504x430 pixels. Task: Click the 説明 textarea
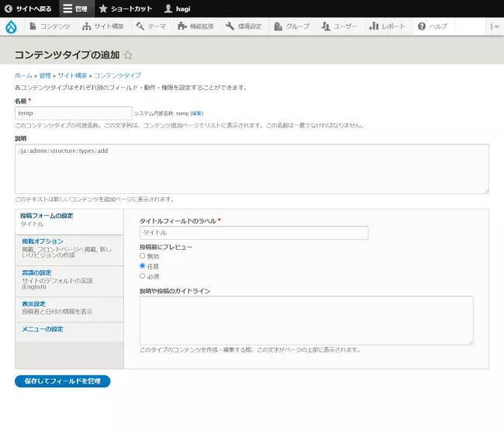coord(252,169)
